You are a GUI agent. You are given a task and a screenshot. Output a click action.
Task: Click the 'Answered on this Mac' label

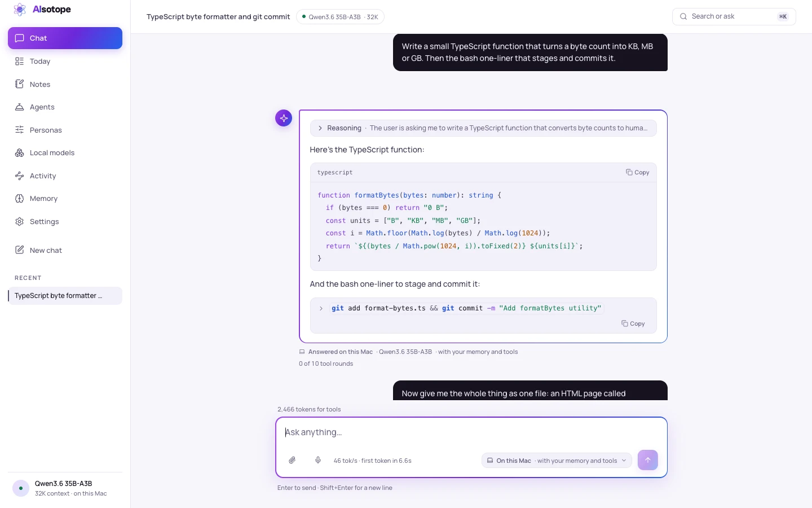pos(341,352)
